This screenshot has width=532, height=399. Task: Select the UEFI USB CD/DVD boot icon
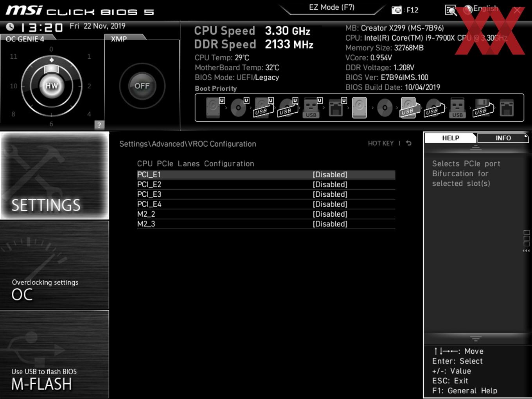(287, 108)
